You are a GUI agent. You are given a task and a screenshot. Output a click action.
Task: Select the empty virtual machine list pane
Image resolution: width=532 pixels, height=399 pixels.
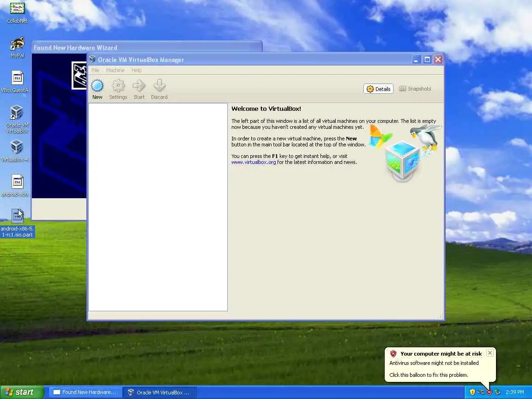tap(158, 207)
